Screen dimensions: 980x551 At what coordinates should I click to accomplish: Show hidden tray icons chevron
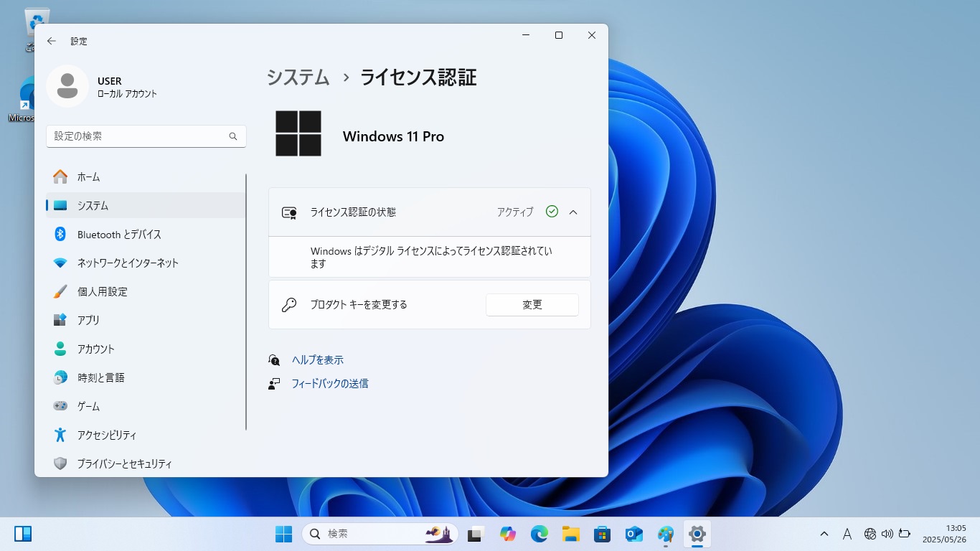(824, 534)
